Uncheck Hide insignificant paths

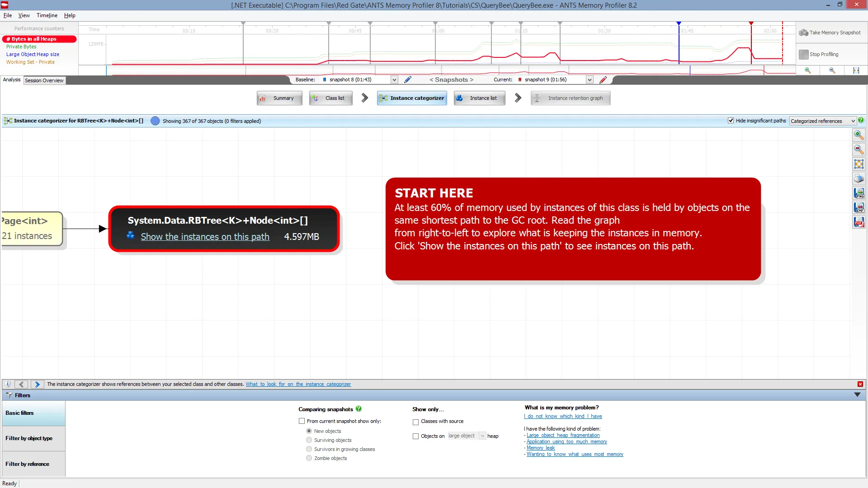click(731, 120)
